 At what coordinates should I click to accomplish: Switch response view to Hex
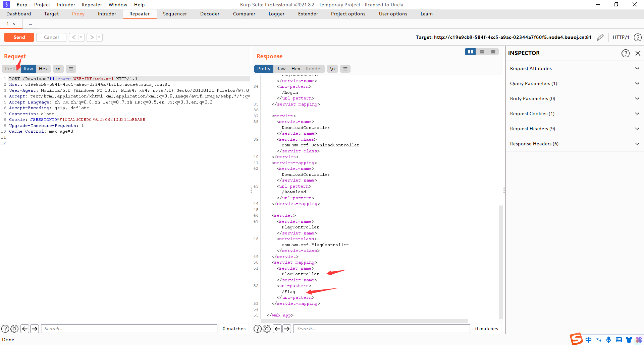(296, 69)
